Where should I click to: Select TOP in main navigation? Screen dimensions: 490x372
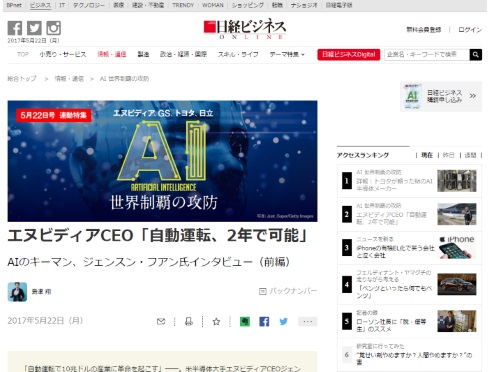tap(23, 54)
